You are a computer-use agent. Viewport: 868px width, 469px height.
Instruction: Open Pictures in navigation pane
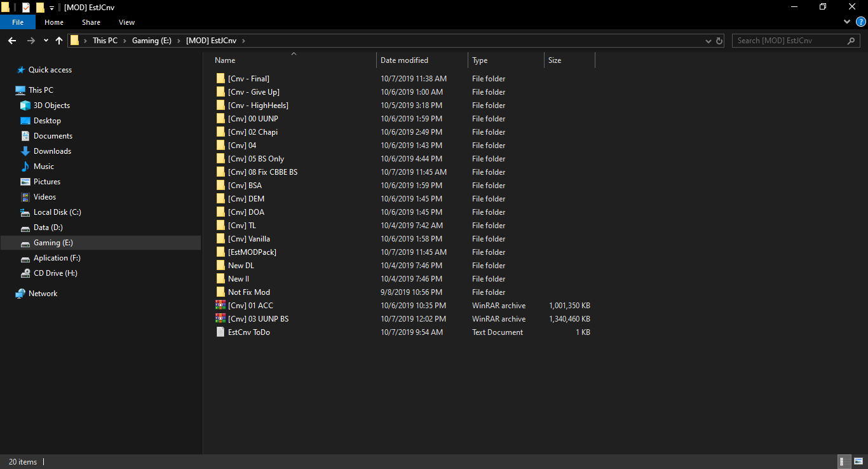(47, 182)
